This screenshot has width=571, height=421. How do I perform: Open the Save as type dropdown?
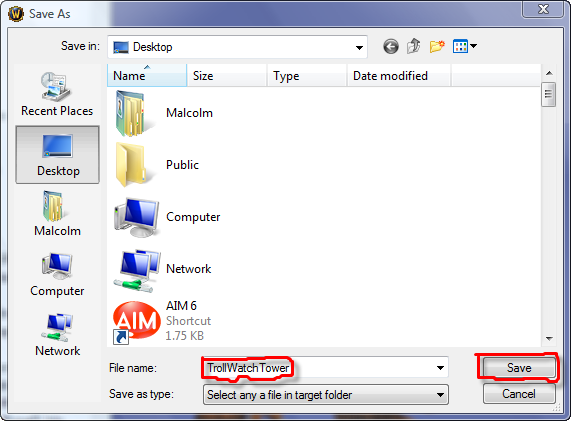click(x=326, y=395)
